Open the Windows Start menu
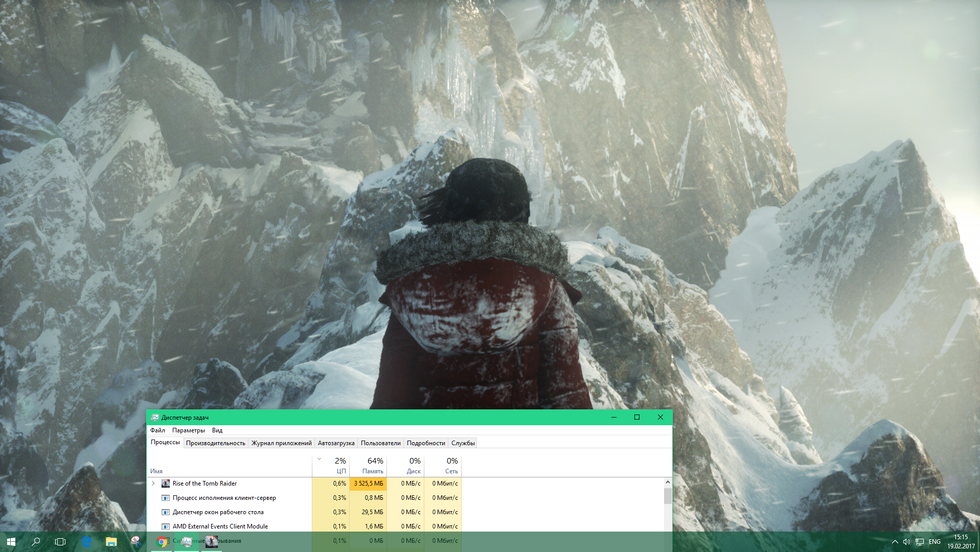 11,542
